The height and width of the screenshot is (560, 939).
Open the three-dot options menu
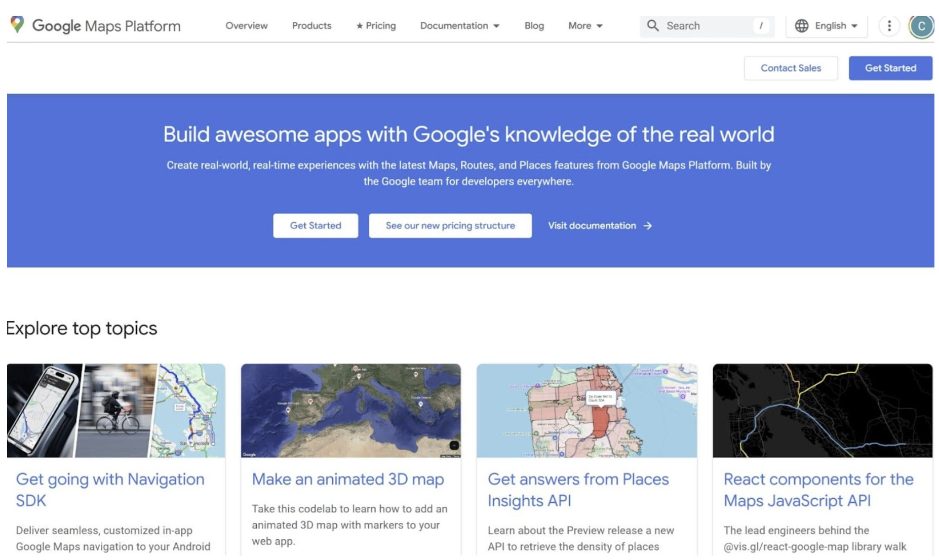click(889, 26)
